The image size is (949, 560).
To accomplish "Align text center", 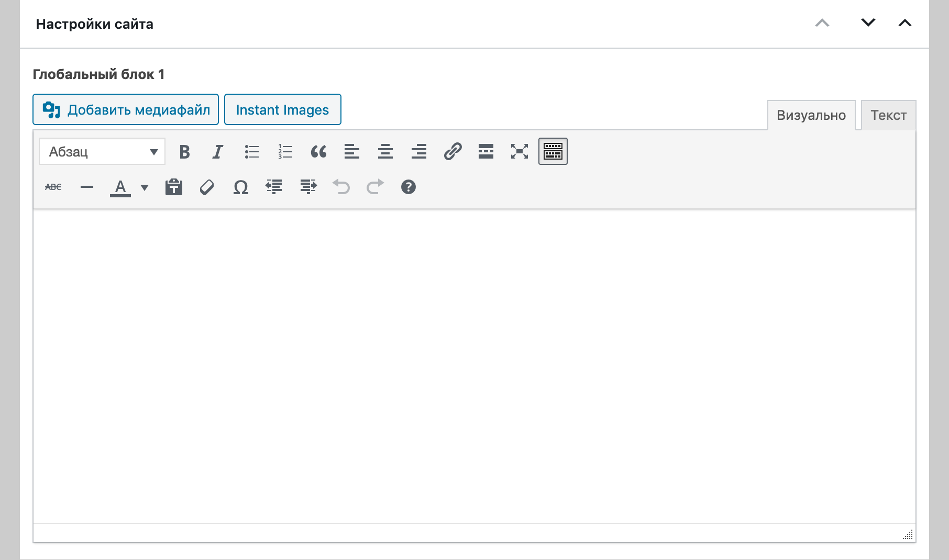I will tap(385, 152).
